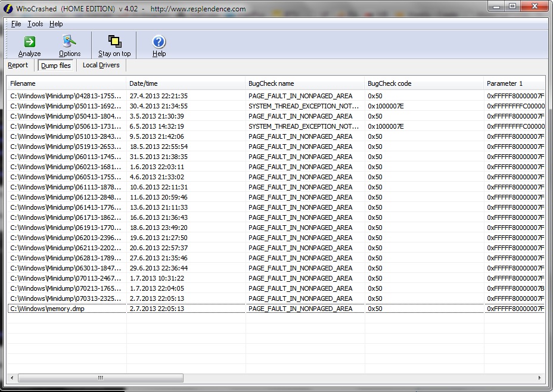The height and width of the screenshot is (392, 553).
Task: Select dump file row 060213-1681
Action: (x=276, y=167)
